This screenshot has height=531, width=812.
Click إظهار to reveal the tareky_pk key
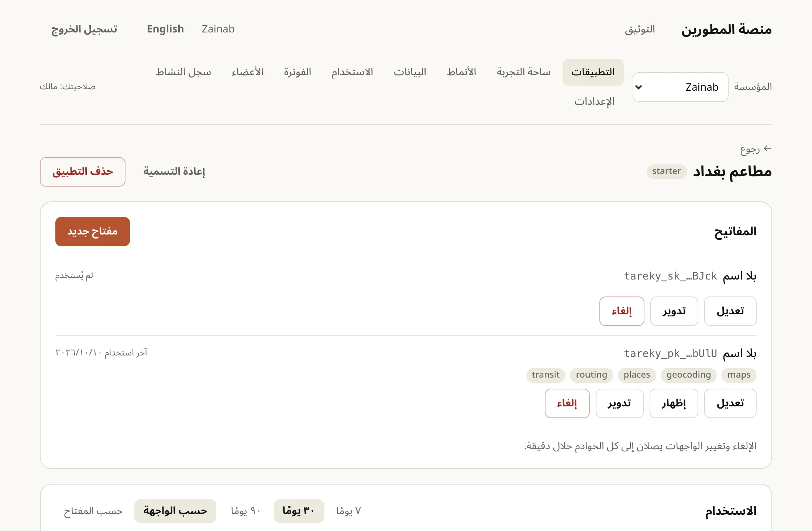tap(674, 403)
